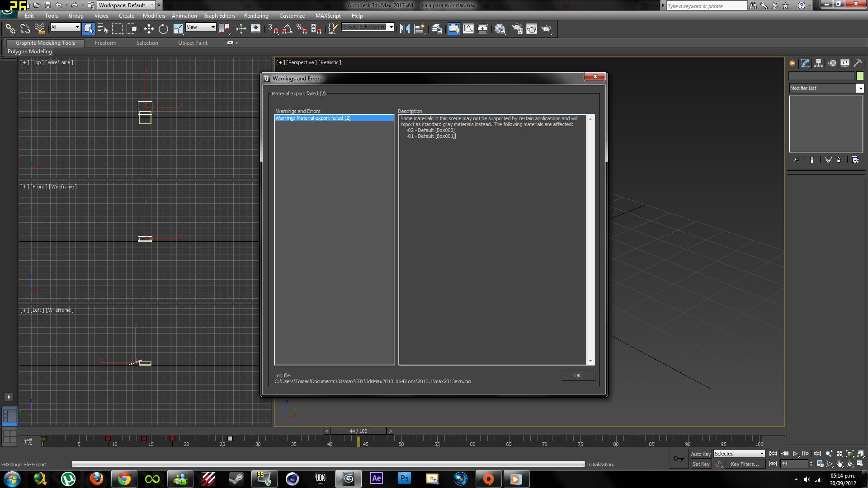Open the Hierarchy panel tab icon
This screenshot has width=868, height=488.
tap(819, 63)
